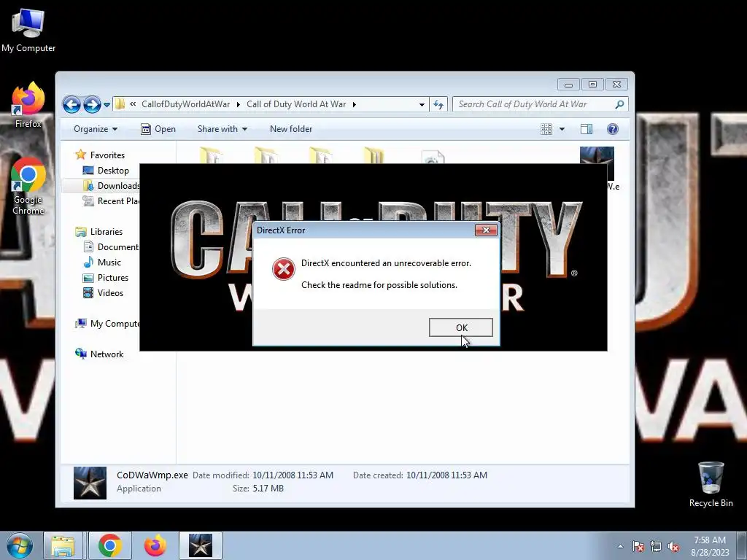
Task: Go back in Explorer window
Action: coord(71,104)
